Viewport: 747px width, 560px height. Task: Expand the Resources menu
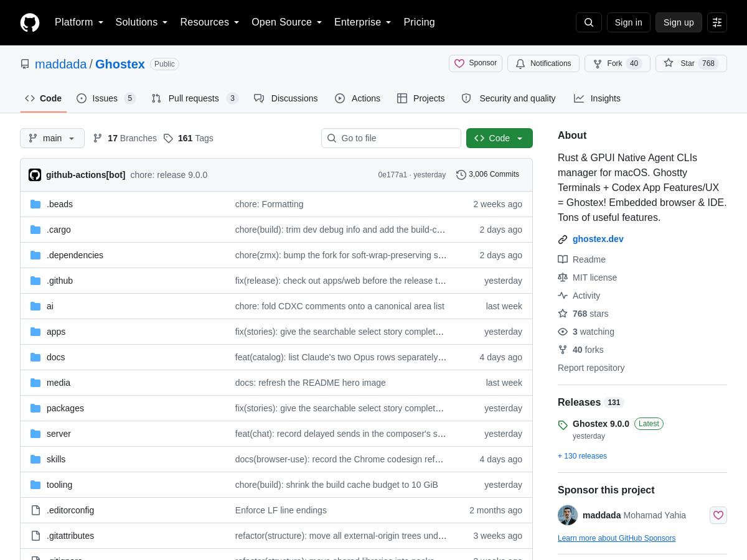click(x=210, y=22)
